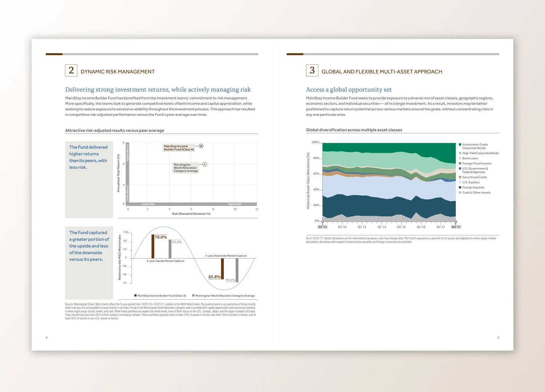Click the 'Historical Asset Class Allocations (%)' axis title
Screen dimensions: 545x392
click(x=308, y=181)
